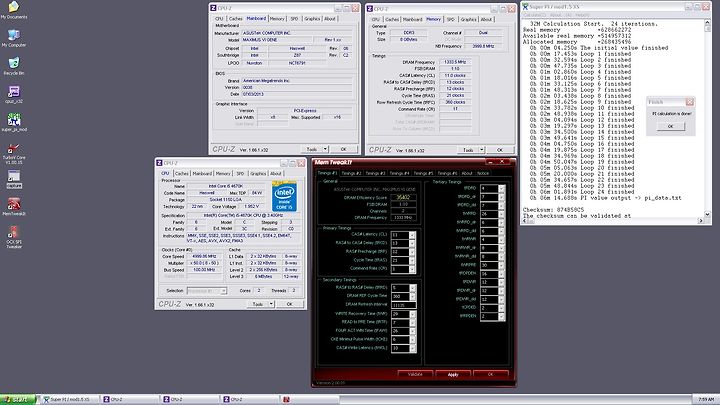Click the Super PI vertical scrollbar up arrow
This screenshot has height=405, width=720.
coord(708,23)
